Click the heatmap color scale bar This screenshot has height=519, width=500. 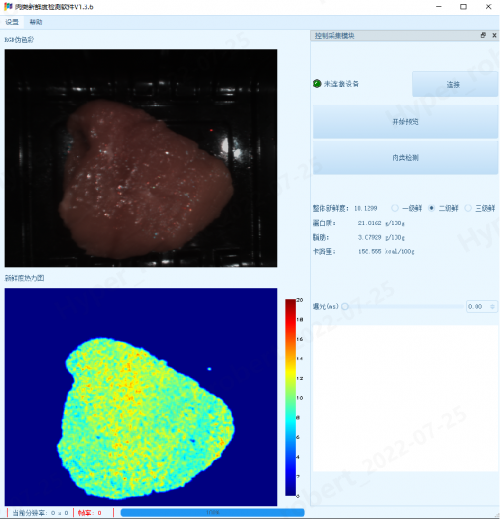tap(290, 397)
